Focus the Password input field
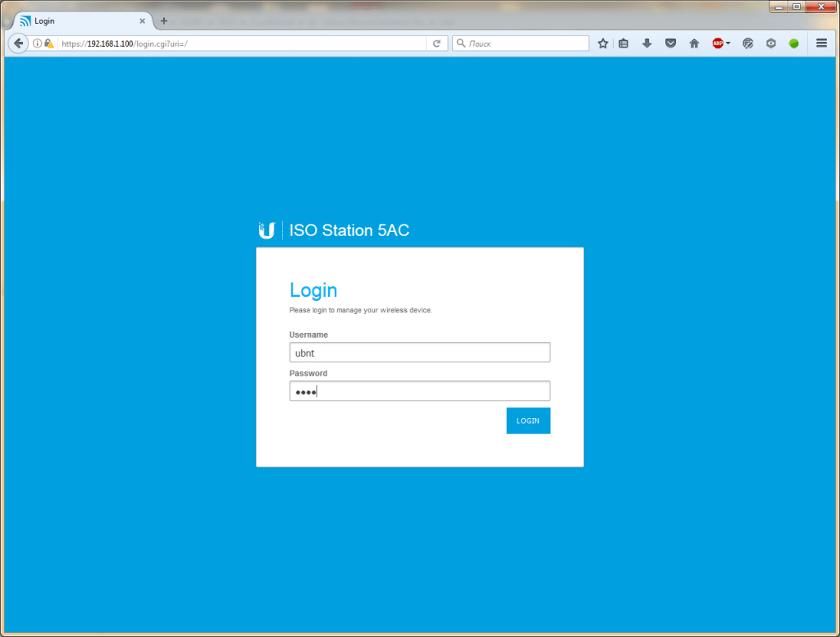840x637 pixels. (x=419, y=391)
